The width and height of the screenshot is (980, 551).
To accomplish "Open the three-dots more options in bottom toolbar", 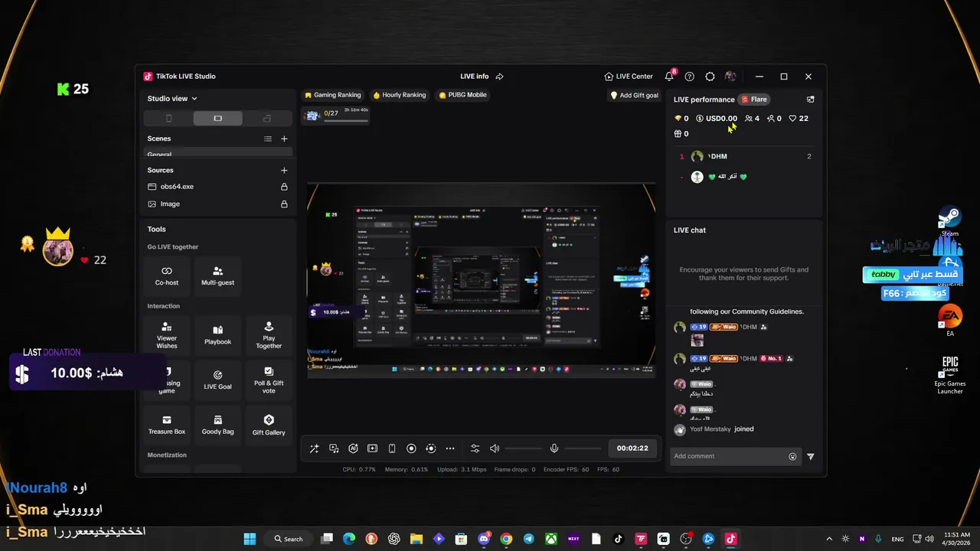I will click(450, 448).
